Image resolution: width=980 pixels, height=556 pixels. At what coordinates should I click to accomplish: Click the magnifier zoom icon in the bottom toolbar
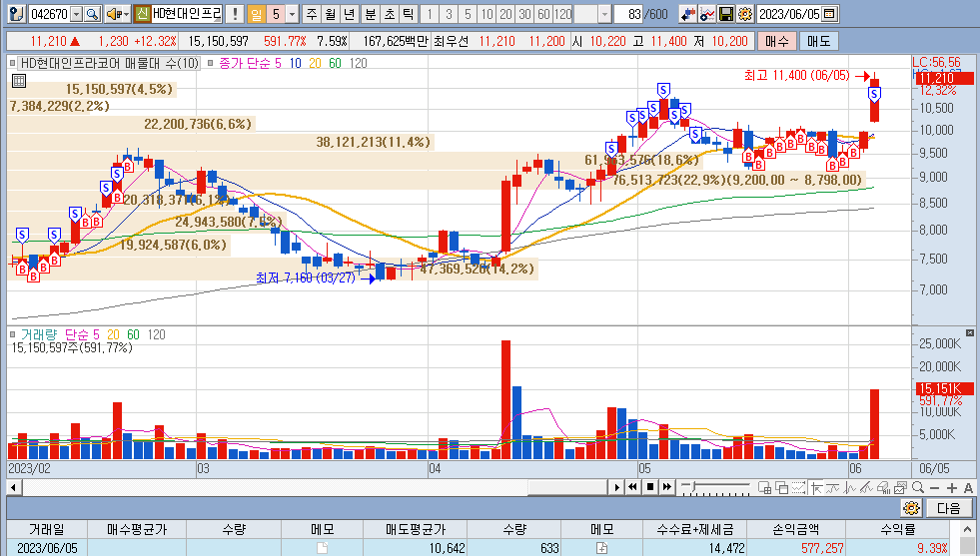[x=917, y=488]
